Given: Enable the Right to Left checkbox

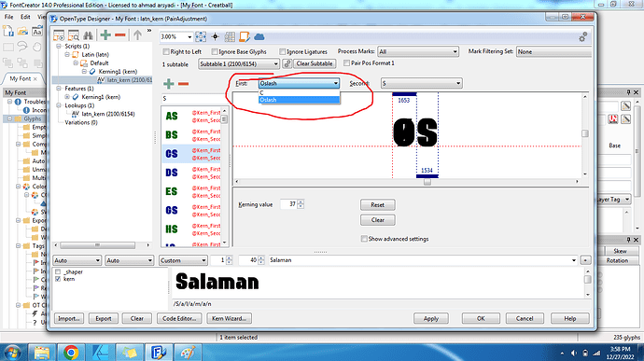Looking at the screenshot, I should (166, 51).
